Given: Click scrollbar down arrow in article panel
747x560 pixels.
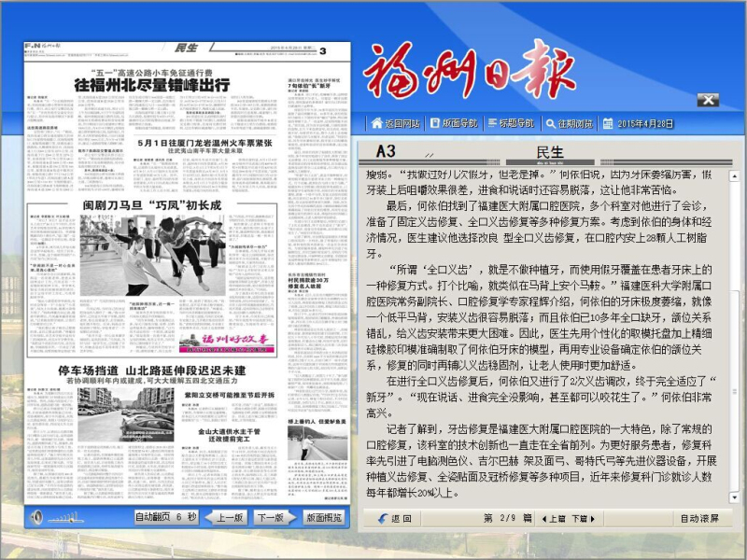Looking at the screenshot, I should tap(734, 497).
